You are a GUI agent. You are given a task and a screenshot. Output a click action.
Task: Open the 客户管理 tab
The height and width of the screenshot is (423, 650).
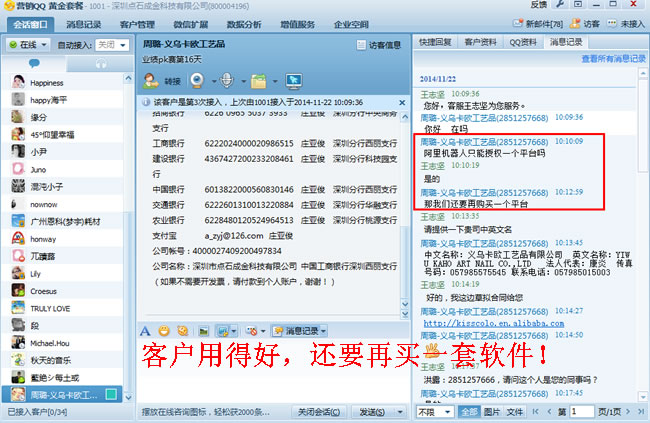(x=137, y=24)
